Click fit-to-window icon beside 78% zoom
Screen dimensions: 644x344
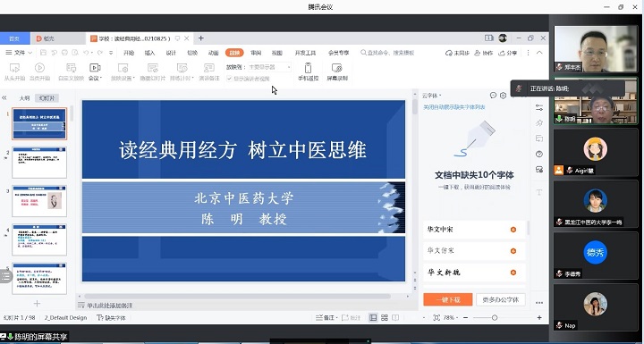436,318
